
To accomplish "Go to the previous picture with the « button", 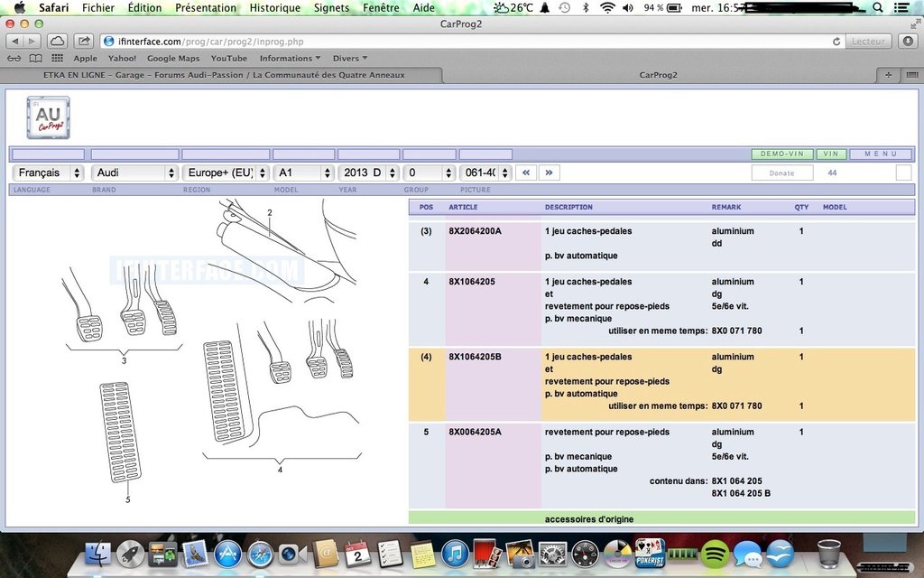I will pos(526,172).
